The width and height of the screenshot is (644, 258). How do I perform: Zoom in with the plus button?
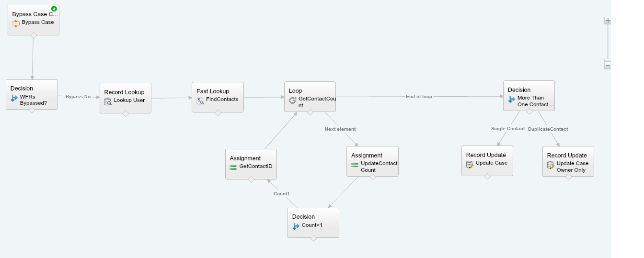coord(608,21)
